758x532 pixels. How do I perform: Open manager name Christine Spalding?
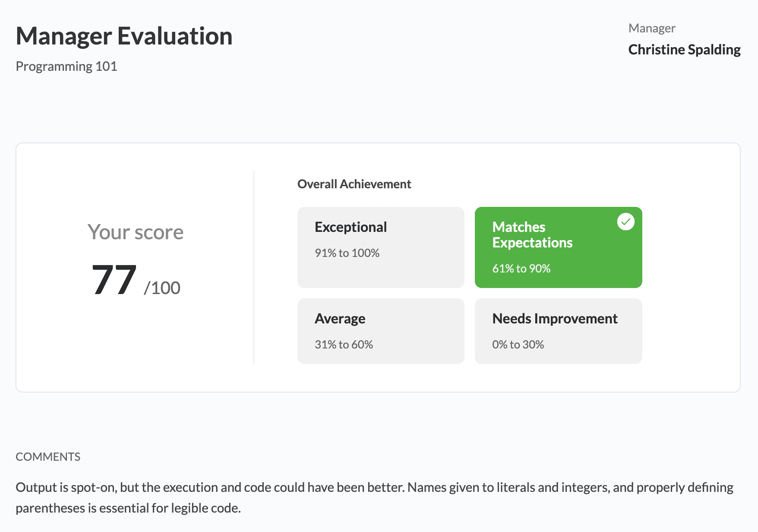point(684,50)
